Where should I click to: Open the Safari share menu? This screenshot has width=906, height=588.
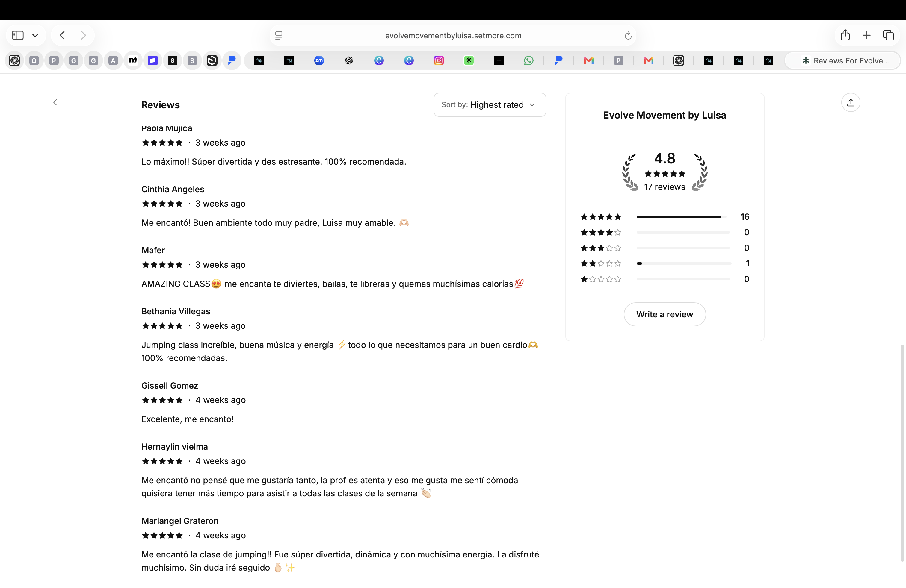coord(845,35)
